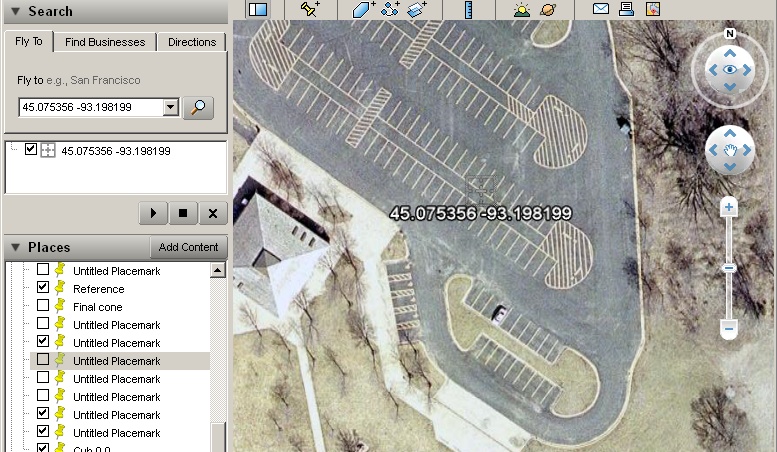Toggle the sidebar panel icon in toolbar

258,9
